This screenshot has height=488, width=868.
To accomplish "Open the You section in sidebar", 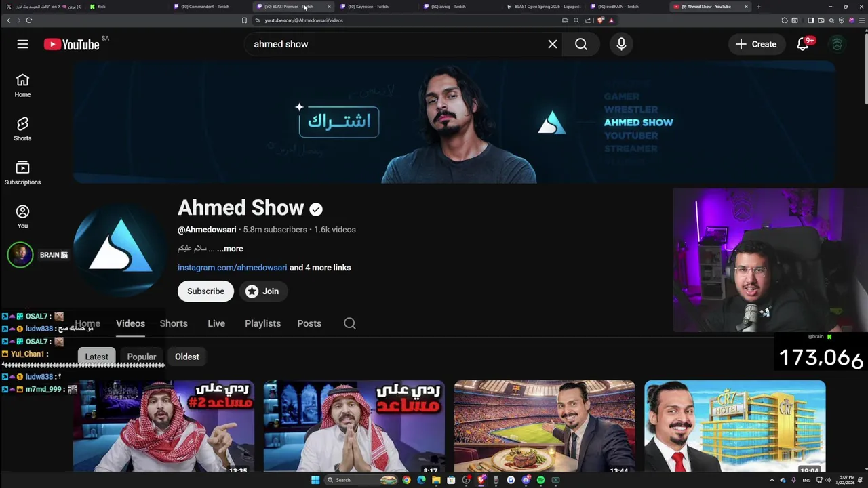I will [22, 217].
